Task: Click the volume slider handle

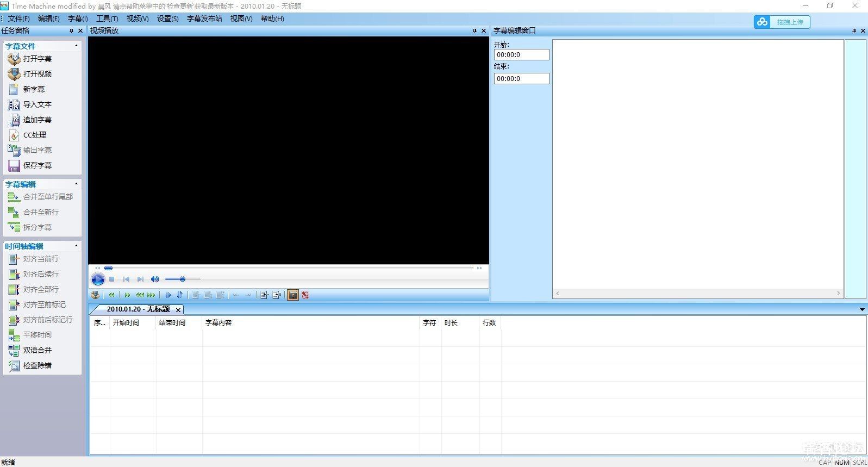Action: coord(183,279)
